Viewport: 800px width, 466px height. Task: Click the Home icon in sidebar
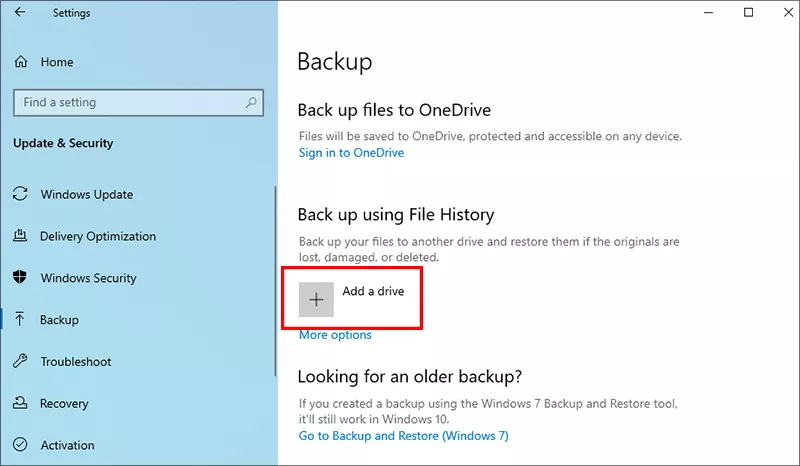(21, 62)
